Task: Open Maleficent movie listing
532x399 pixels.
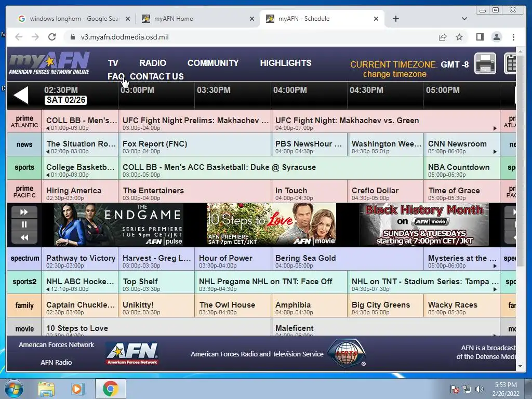Action: [385, 327]
